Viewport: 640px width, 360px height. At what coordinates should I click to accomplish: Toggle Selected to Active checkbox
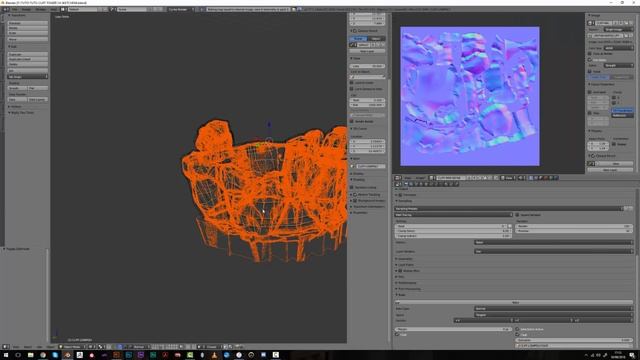pos(518,329)
